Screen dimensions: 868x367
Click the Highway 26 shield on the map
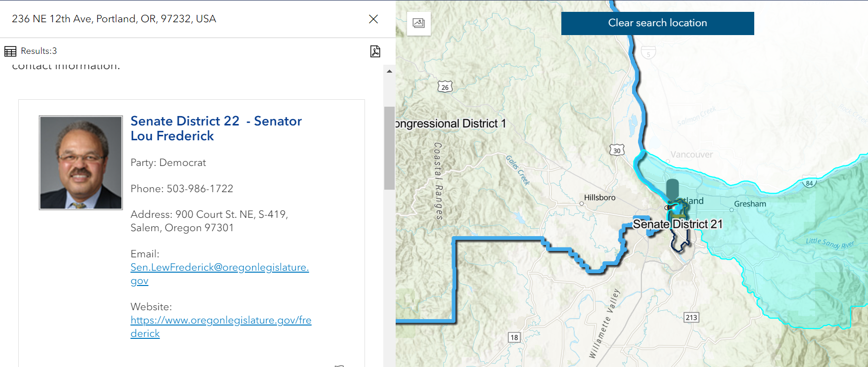[445, 87]
